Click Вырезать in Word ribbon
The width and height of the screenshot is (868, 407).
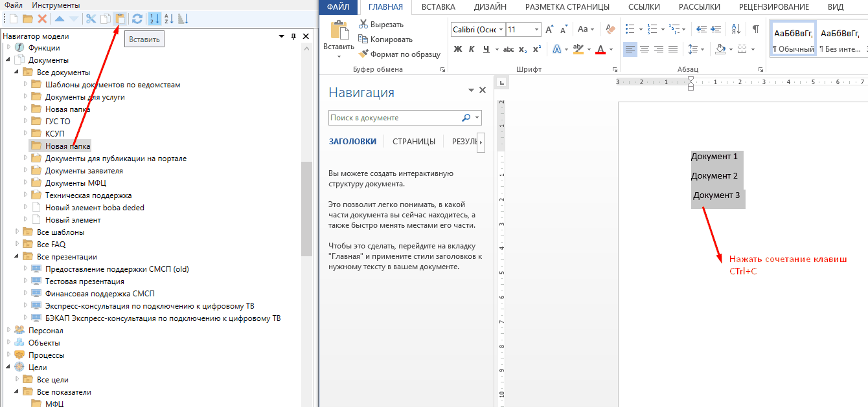[x=381, y=25]
